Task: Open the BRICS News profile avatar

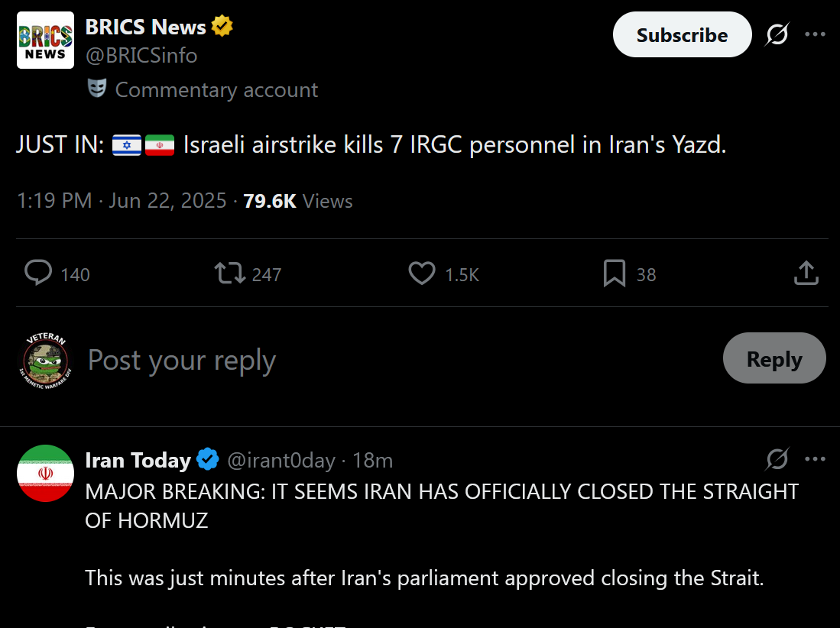Action: tap(46, 40)
